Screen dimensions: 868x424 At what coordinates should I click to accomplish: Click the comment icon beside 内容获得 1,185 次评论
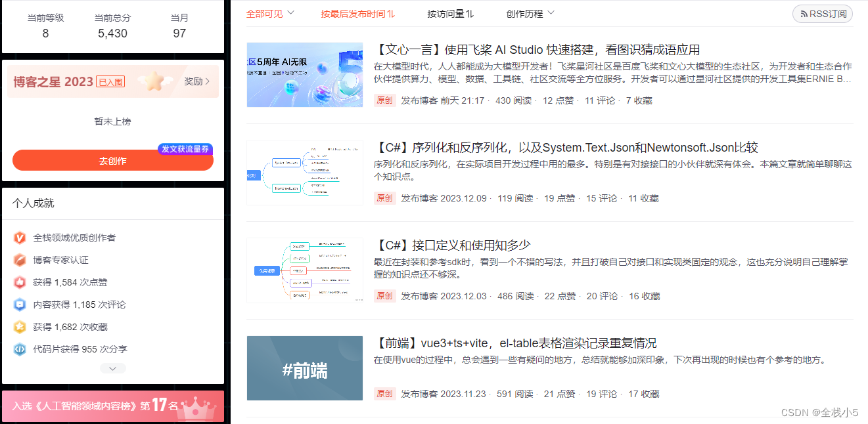[20, 305]
